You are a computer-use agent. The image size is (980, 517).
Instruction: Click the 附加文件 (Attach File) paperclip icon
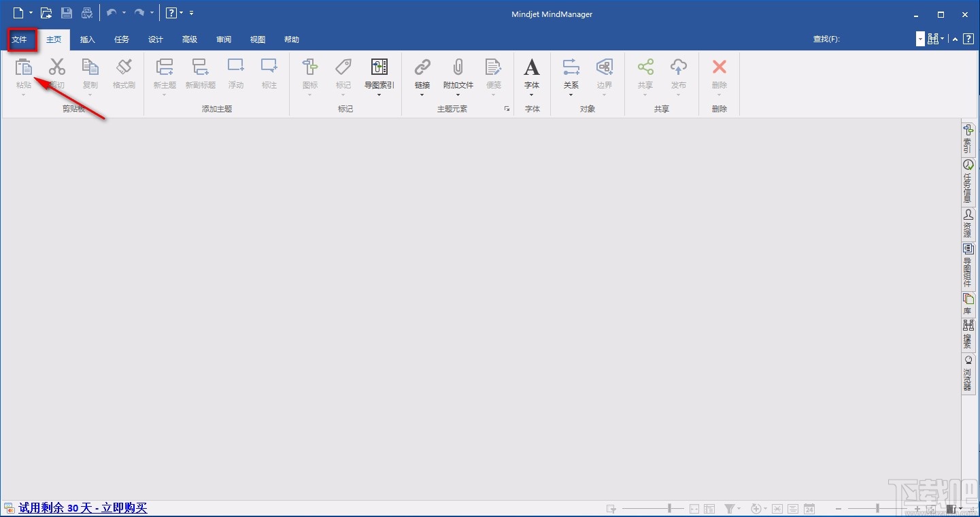(x=458, y=67)
